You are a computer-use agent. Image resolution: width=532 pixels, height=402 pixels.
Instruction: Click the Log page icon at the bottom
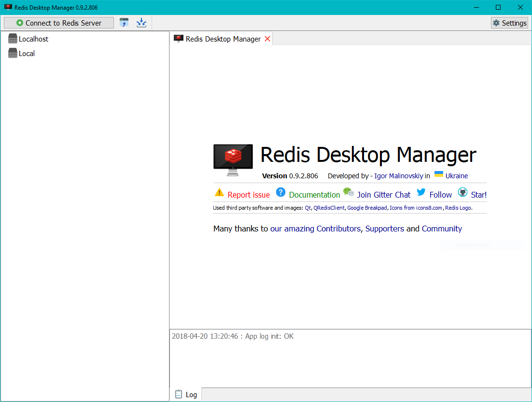[x=178, y=394]
